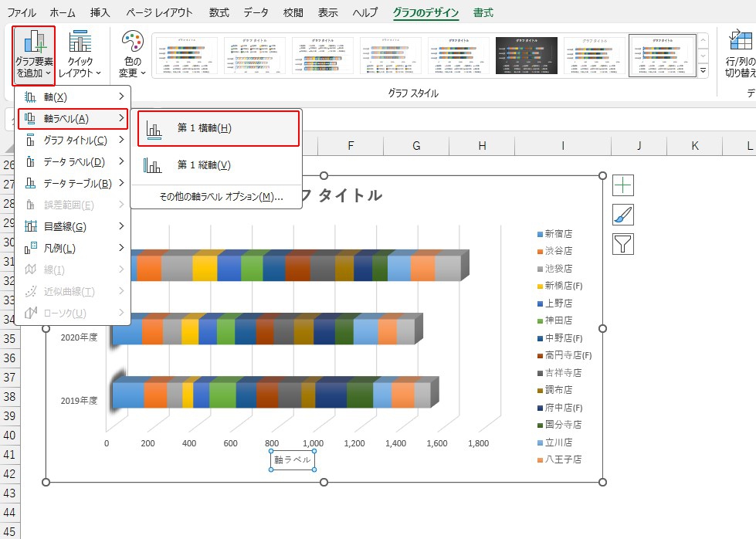The height and width of the screenshot is (539, 756).
Task: Open the 凡例 legend submenu
Action: (x=73, y=248)
